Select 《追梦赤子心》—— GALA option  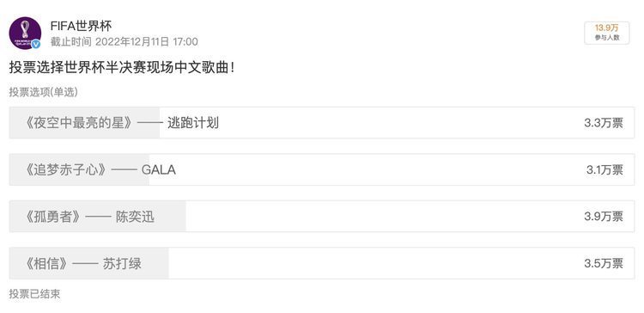point(322,169)
